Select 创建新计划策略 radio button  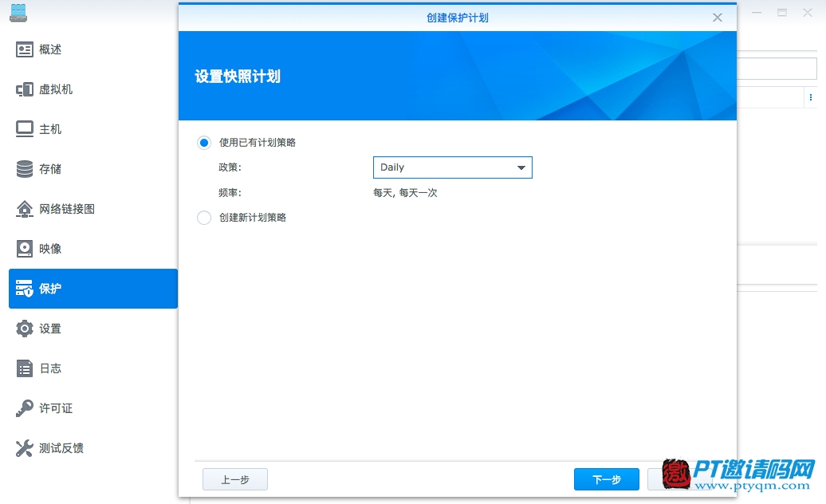point(204,218)
